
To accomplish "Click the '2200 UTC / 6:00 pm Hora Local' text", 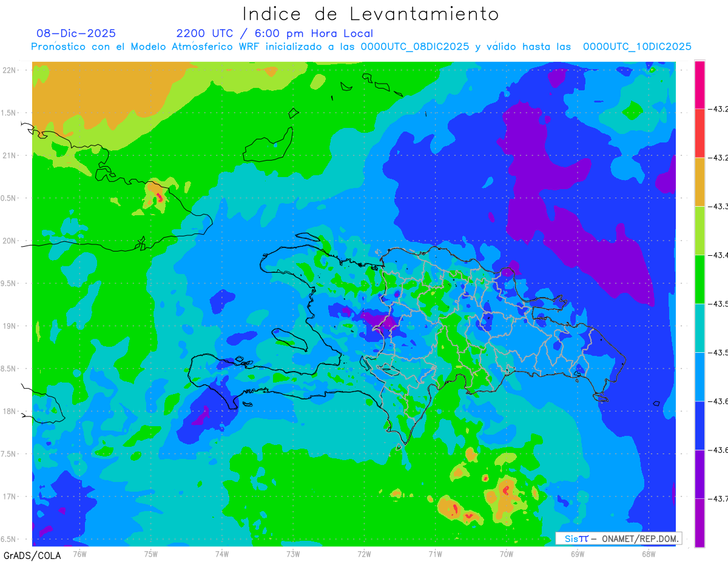I will 275,33.
